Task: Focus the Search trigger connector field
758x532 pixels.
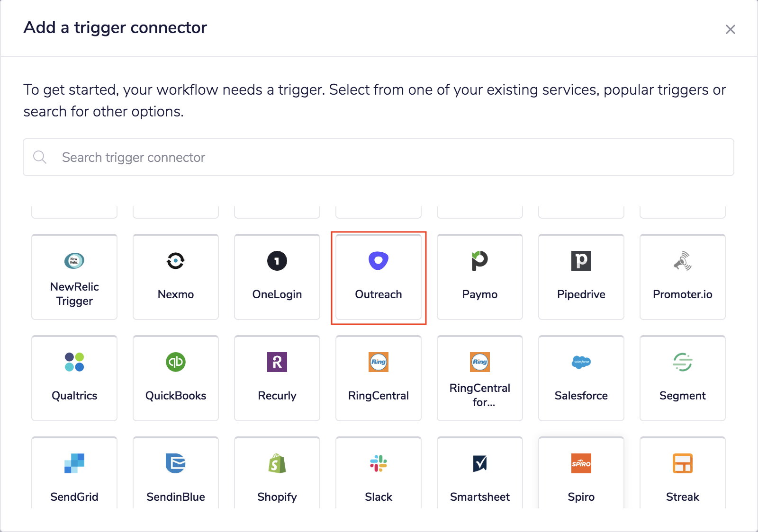Action: [378, 157]
